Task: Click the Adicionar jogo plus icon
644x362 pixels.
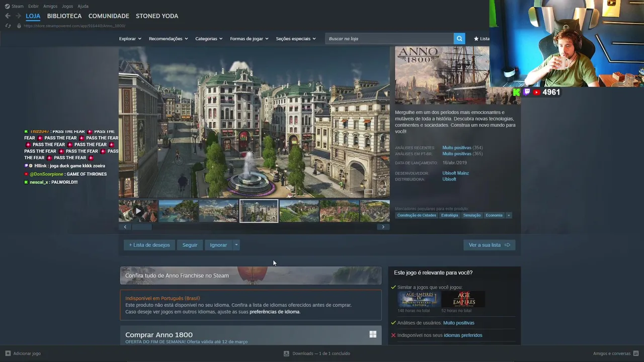Action: point(8,353)
